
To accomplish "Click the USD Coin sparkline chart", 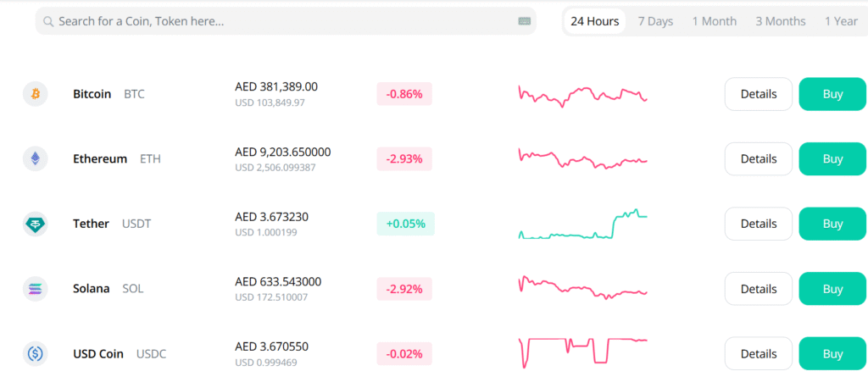I will (583, 352).
